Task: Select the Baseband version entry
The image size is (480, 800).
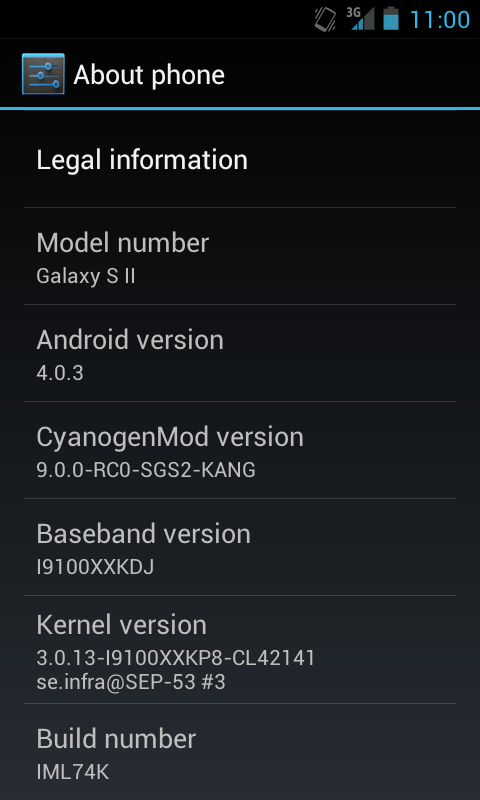Action: click(240, 547)
